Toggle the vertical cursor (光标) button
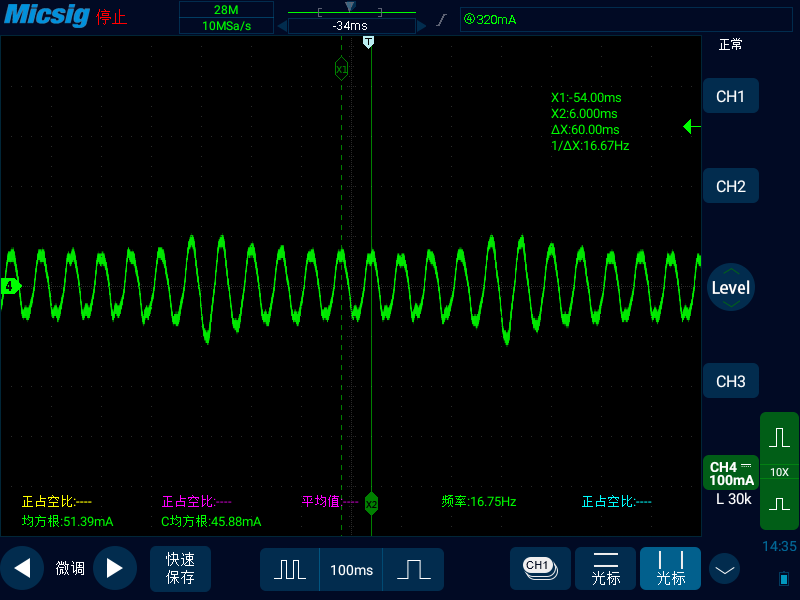Screen dimensions: 800x600 (670, 568)
